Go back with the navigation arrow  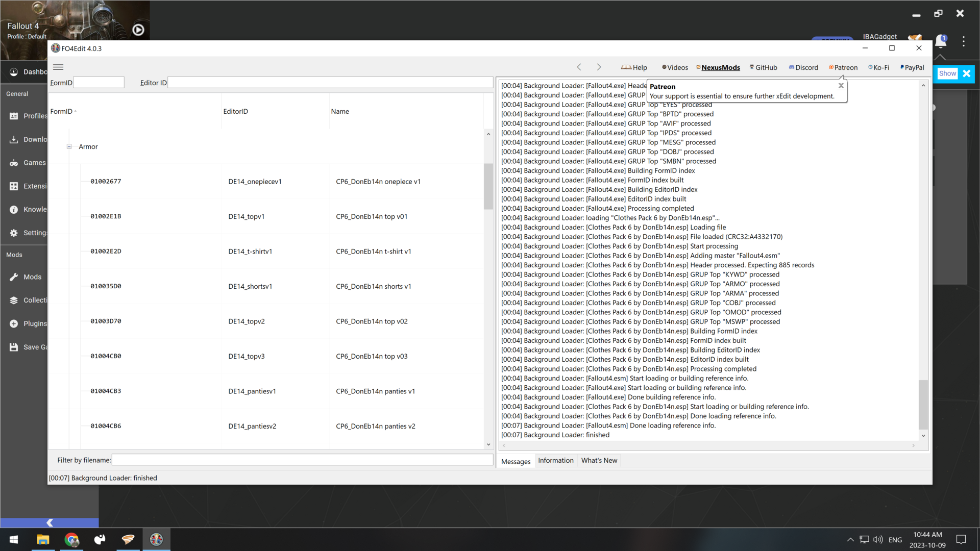pyautogui.click(x=579, y=67)
